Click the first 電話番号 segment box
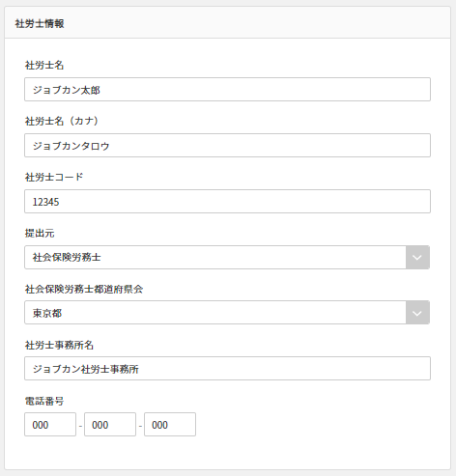 (x=50, y=425)
